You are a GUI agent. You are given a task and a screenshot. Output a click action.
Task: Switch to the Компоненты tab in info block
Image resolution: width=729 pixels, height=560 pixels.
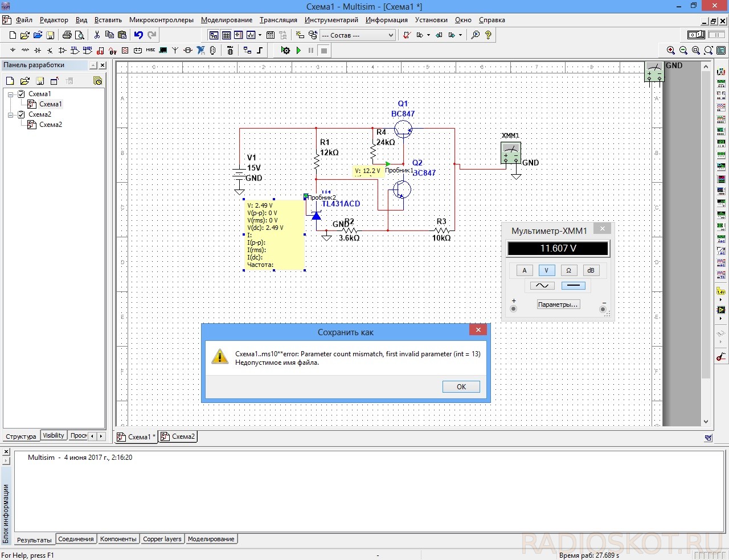118,539
